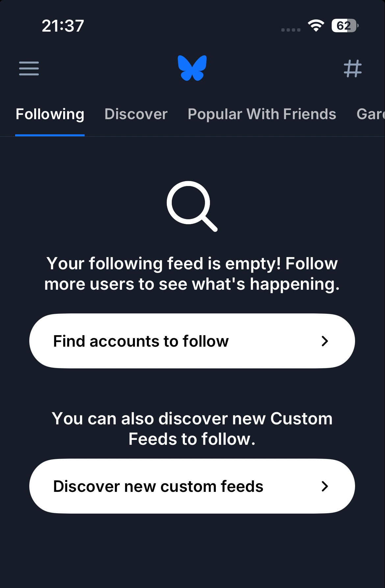Screen dimensions: 385x588
Task: Open the Popular With Friends tab
Action: 262,114
